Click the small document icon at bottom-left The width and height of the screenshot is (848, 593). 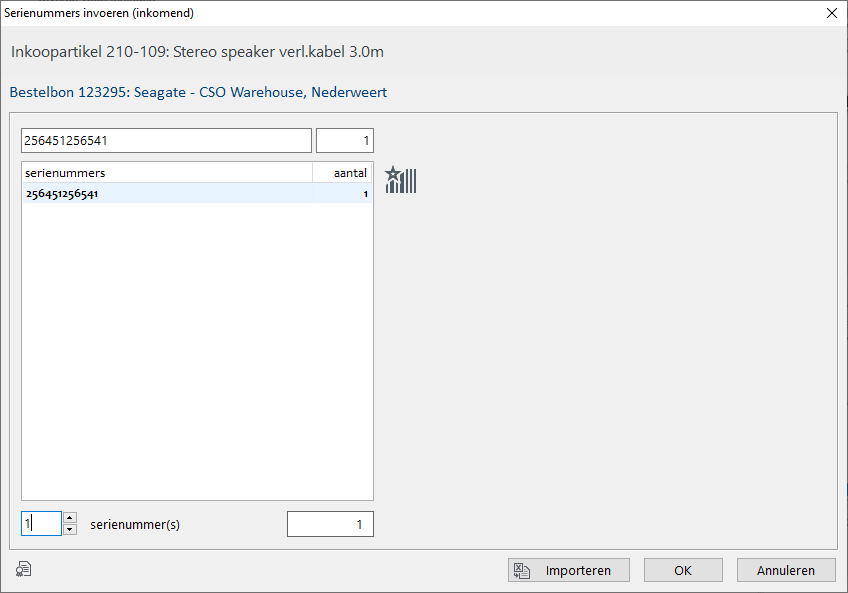23,569
